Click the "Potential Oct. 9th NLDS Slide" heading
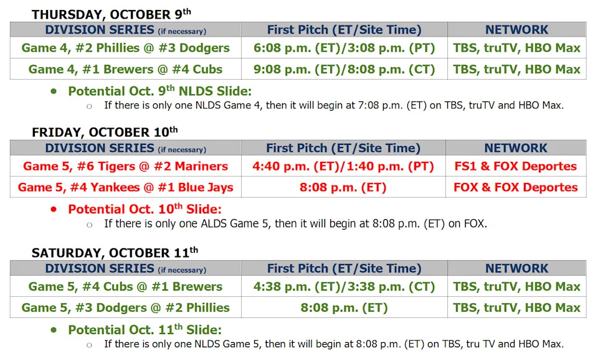The height and width of the screenshot is (364, 598). tap(159, 91)
